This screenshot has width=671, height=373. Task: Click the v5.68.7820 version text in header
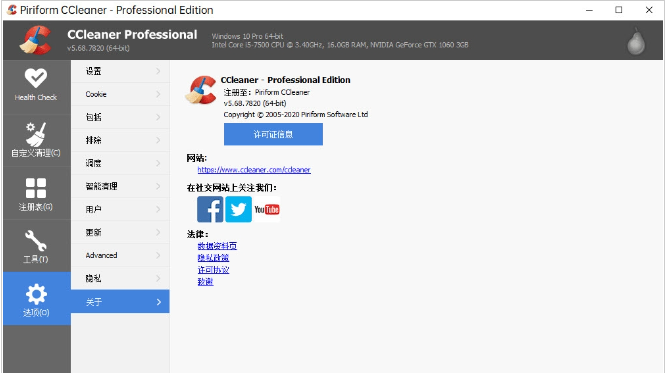(x=98, y=48)
